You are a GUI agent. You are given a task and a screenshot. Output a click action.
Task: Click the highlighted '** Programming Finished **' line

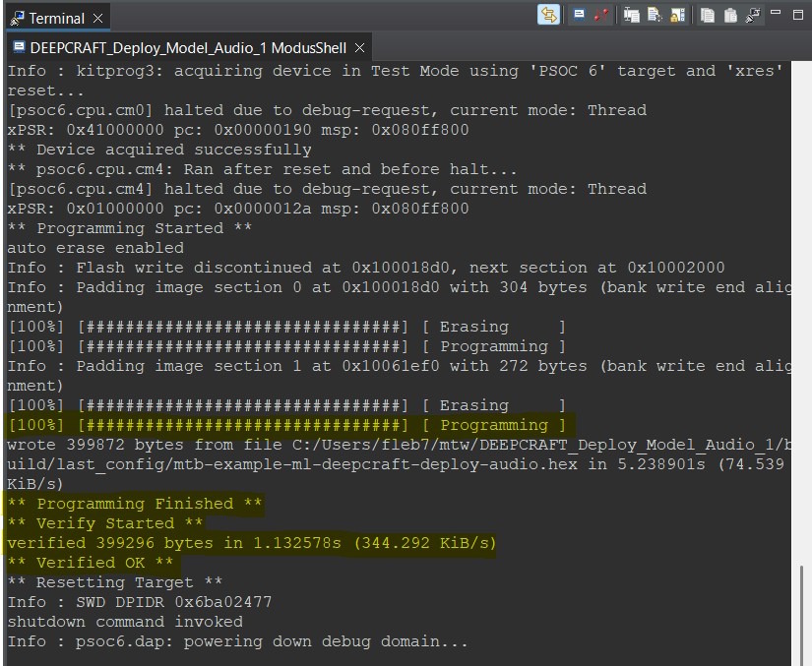coord(135,504)
